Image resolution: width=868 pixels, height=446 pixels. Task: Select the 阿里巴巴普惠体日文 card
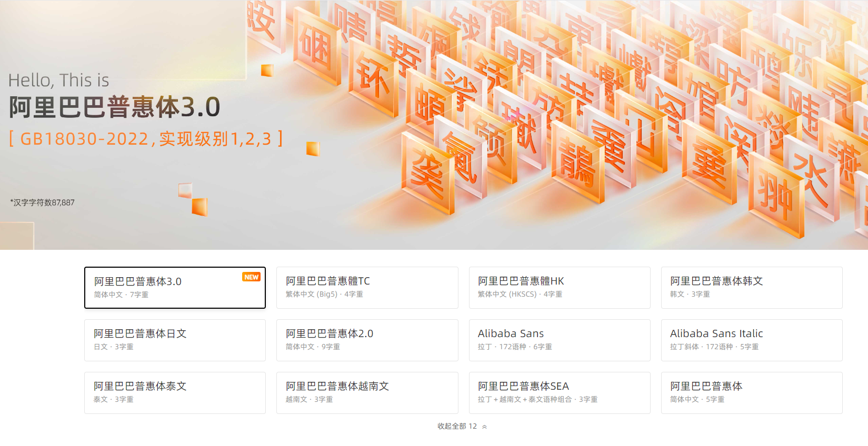[175, 340]
